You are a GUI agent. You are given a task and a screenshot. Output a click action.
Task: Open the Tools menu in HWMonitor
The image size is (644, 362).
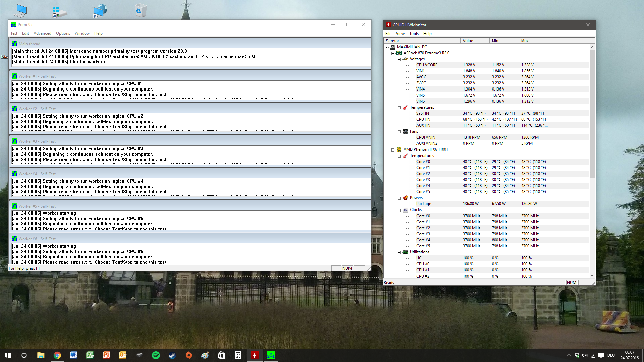[x=414, y=34]
